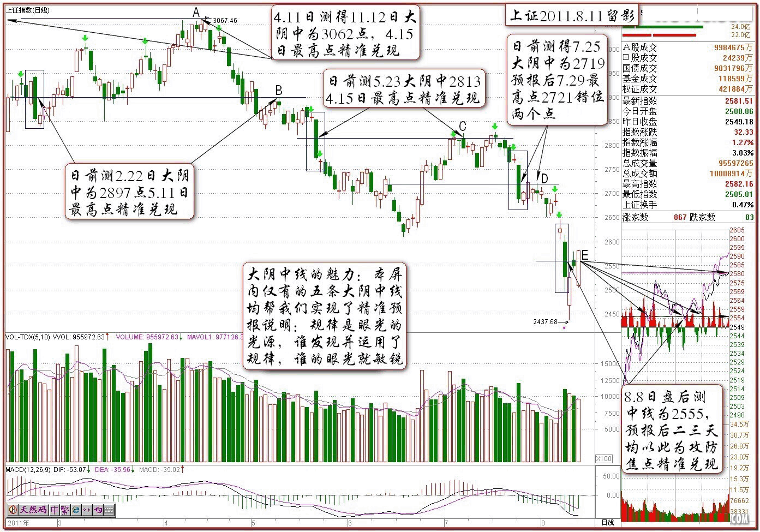Image resolution: width=760 pixels, height=532 pixels.
Task: Click the 上证指数(日线) chart title
Action: pyautogui.click(x=28, y=10)
